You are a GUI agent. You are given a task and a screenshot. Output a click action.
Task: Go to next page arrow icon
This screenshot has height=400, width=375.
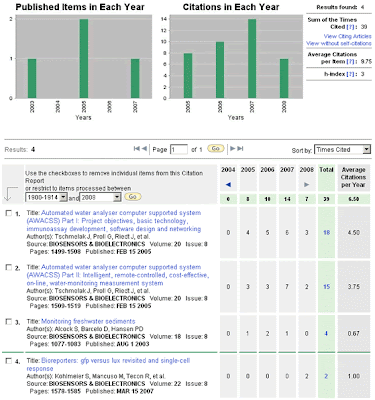233,149
